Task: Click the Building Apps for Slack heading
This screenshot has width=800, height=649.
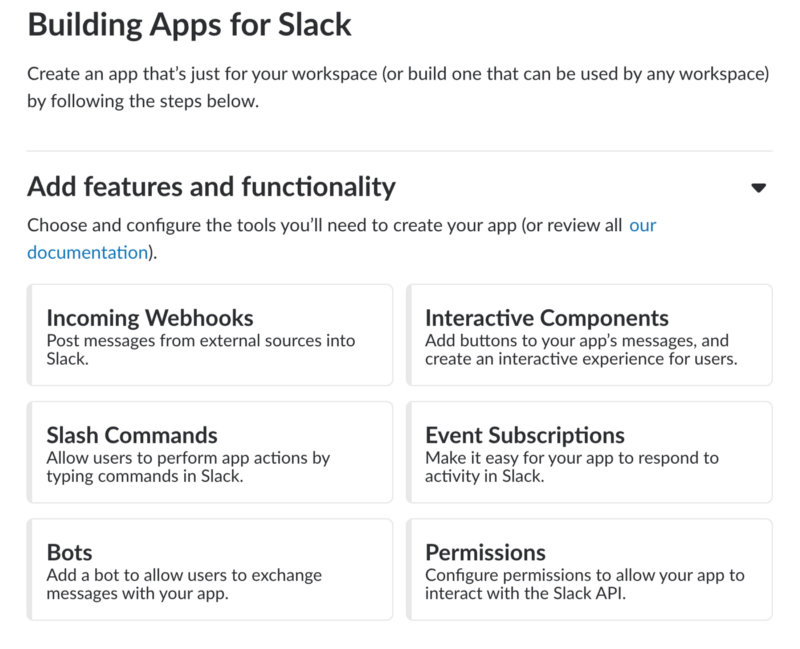Action: [190, 25]
